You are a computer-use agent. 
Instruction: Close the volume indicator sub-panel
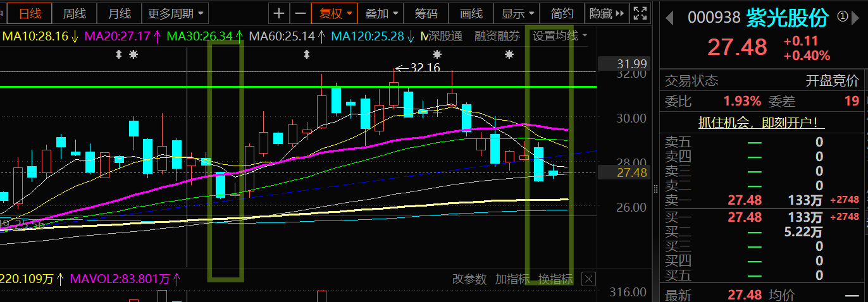pyautogui.click(x=588, y=279)
